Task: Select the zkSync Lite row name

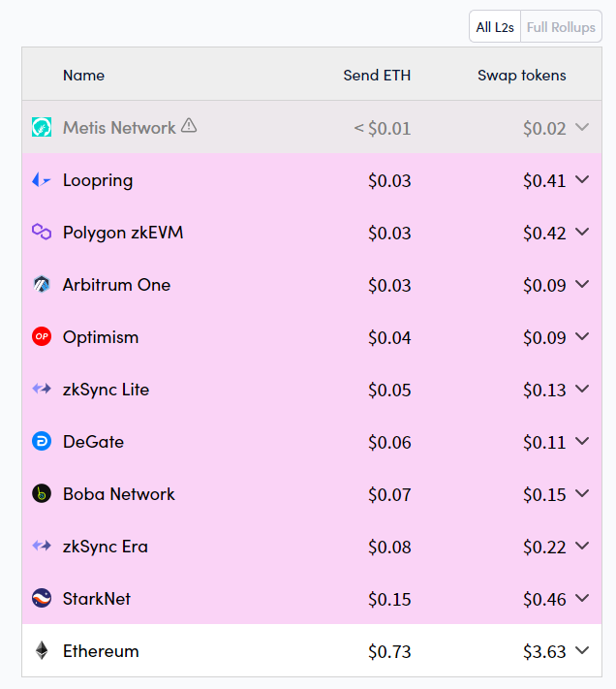Action: [106, 390]
